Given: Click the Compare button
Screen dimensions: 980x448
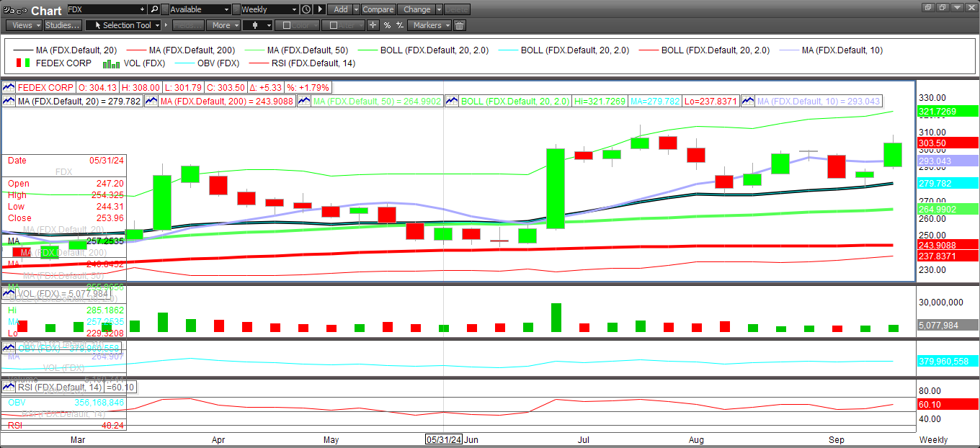Looking at the screenshot, I should point(378,9).
